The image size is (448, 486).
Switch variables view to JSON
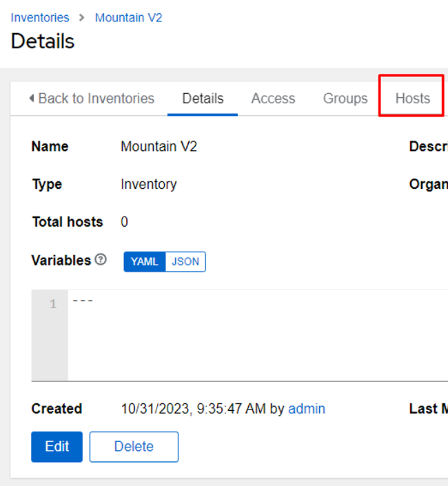[185, 262]
